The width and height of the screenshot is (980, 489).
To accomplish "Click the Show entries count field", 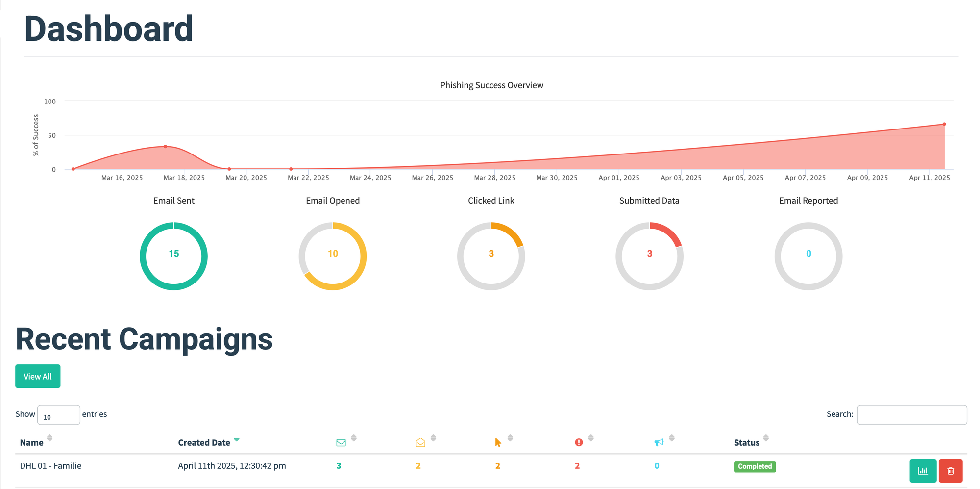I will coord(58,415).
